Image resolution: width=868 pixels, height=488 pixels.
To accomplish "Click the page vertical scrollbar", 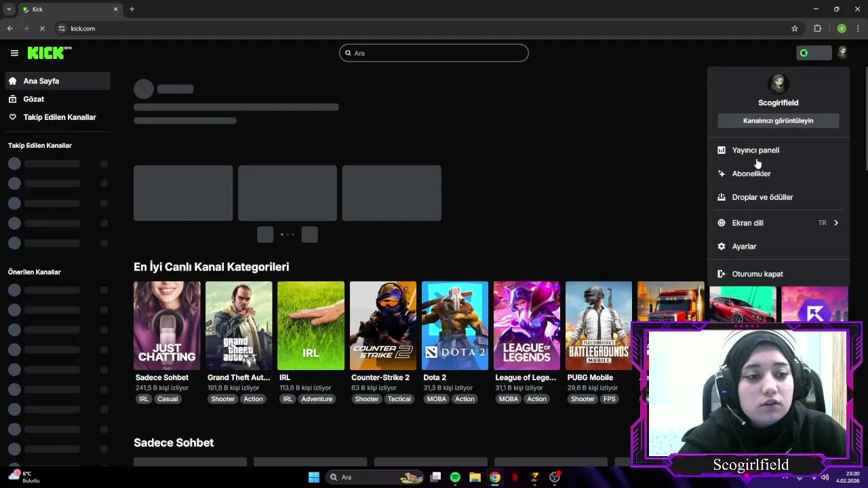I will click(x=865, y=119).
